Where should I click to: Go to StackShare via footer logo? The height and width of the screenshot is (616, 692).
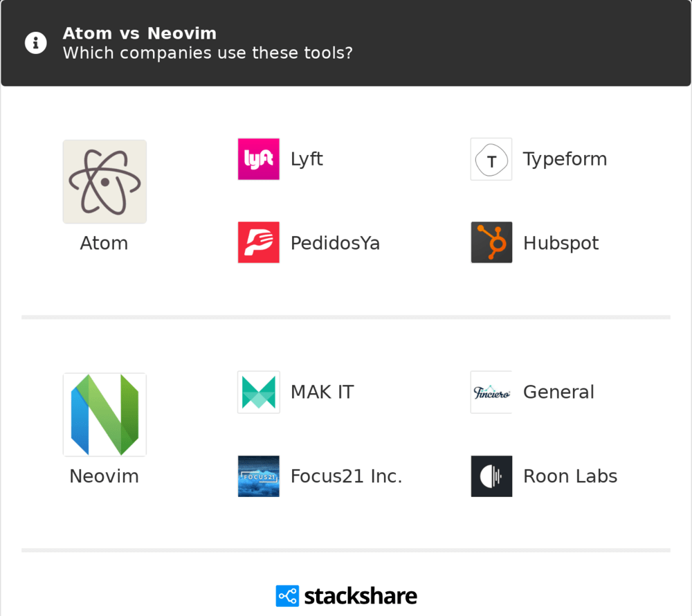346,596
